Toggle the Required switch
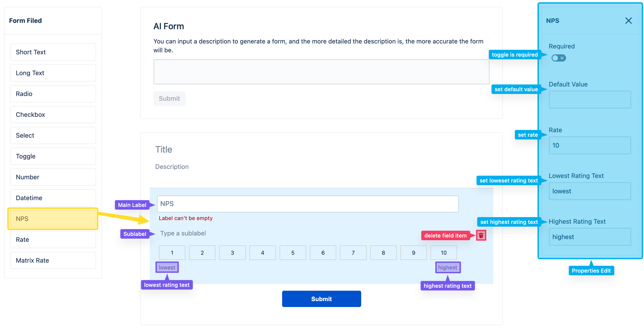644x331 pixels. coord(559,58)
